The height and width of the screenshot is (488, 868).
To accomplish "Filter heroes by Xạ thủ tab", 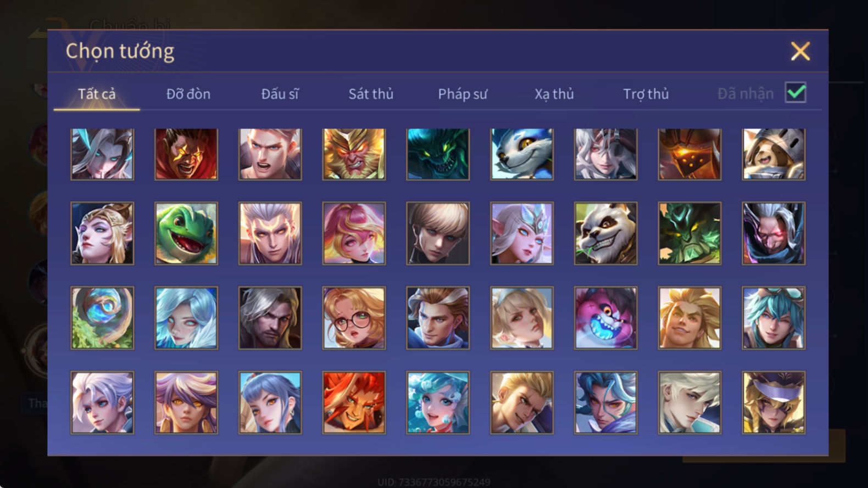I will [x=554, y=94].
